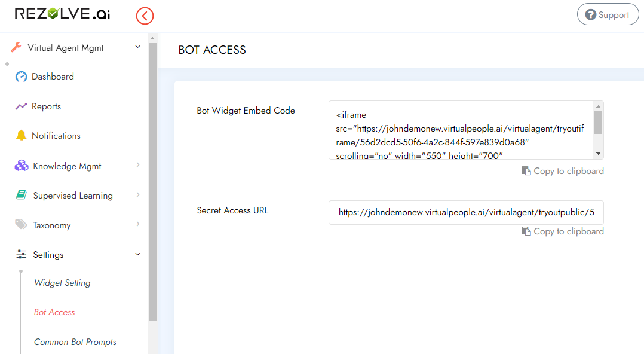The image size is (644, 354).
Task: Click embed code scrollbar up arrow
Action: click(599, 106)
